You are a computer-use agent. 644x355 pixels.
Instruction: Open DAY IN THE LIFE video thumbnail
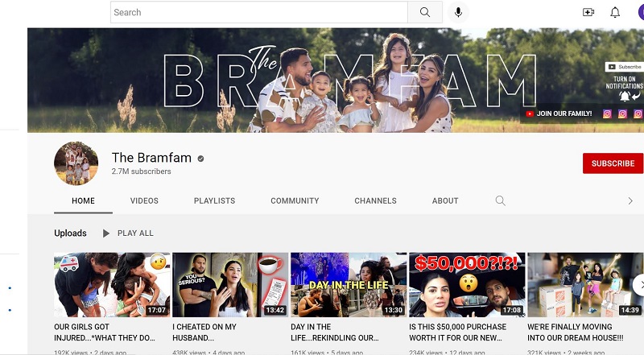(349, 285)
